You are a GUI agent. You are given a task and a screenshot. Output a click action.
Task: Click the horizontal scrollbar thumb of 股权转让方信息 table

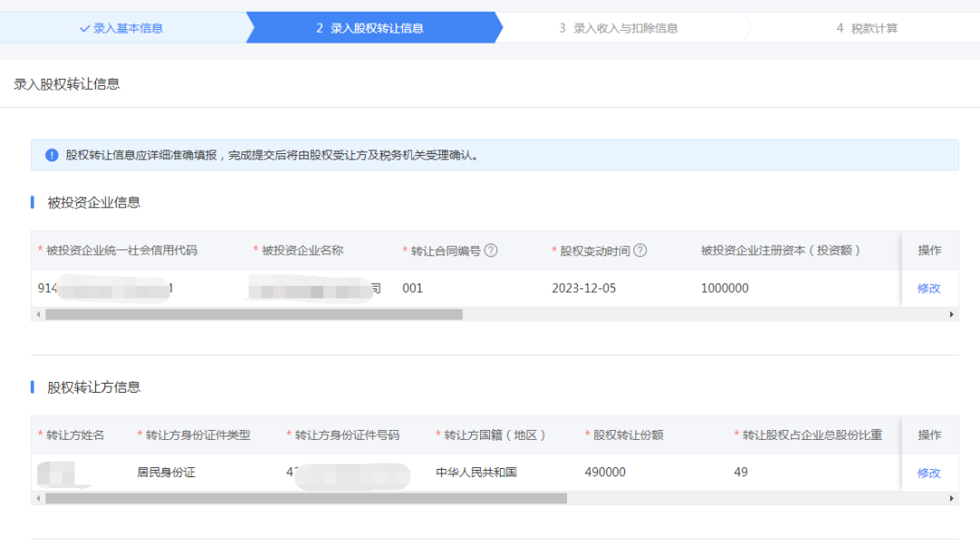coord(307,499)
